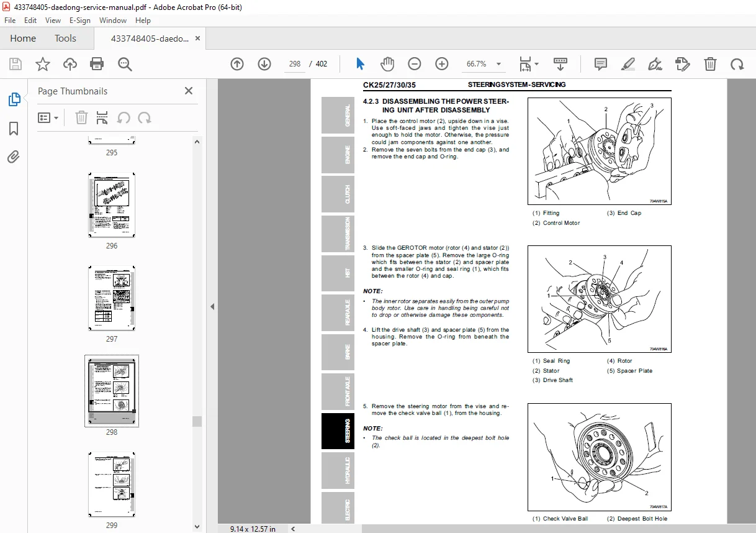This screenshot has width=756, height=533.
Task: Click thumbnails scrollbar up arrow
Action: (x=197, y=142)
